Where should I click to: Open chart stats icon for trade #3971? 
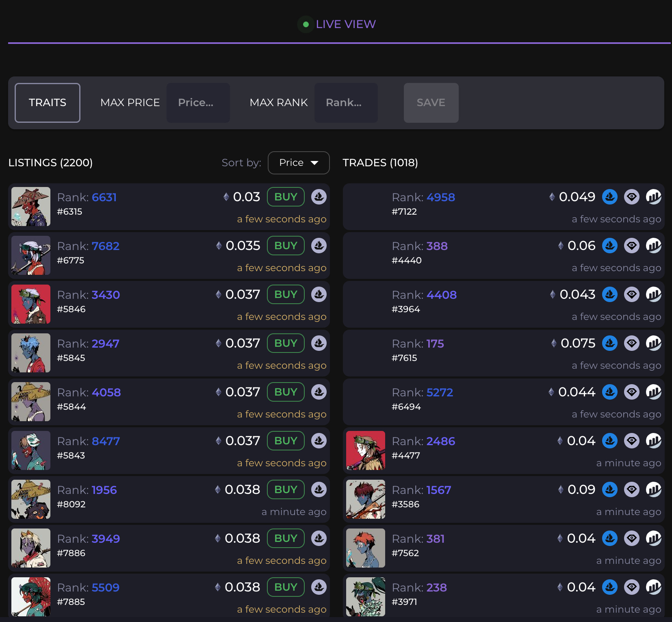pyautogui.click(x=654, y=587)
